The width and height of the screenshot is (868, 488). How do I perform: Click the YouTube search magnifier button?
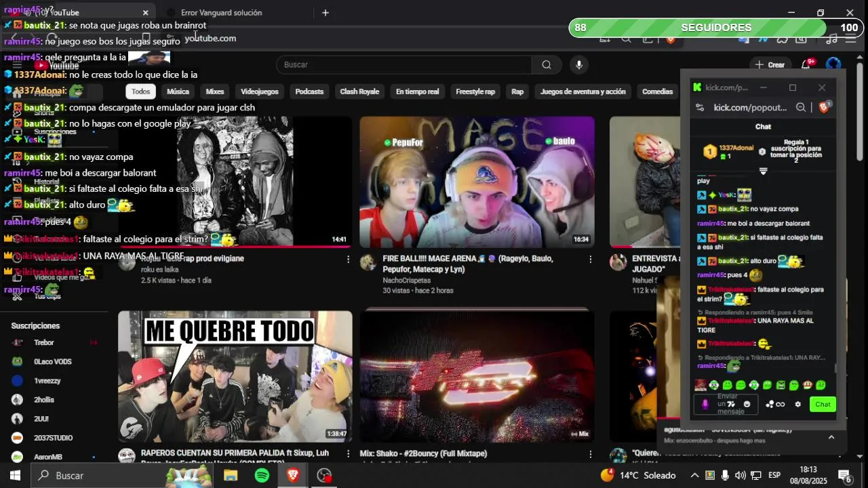pos(547,64)
